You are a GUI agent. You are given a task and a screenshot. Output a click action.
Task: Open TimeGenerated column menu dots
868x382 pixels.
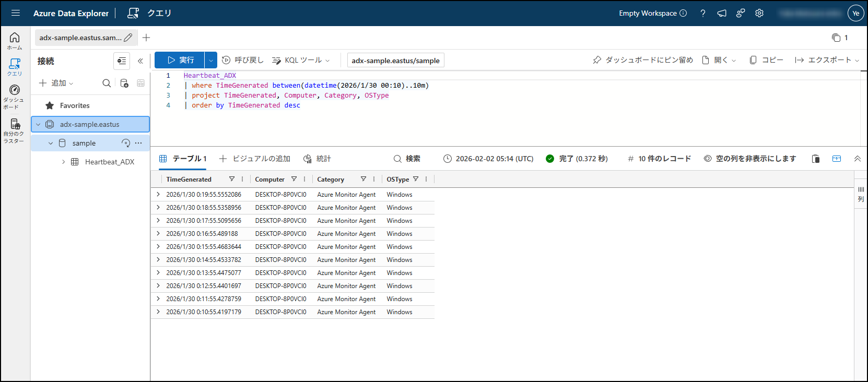click(x=242, y=179)
